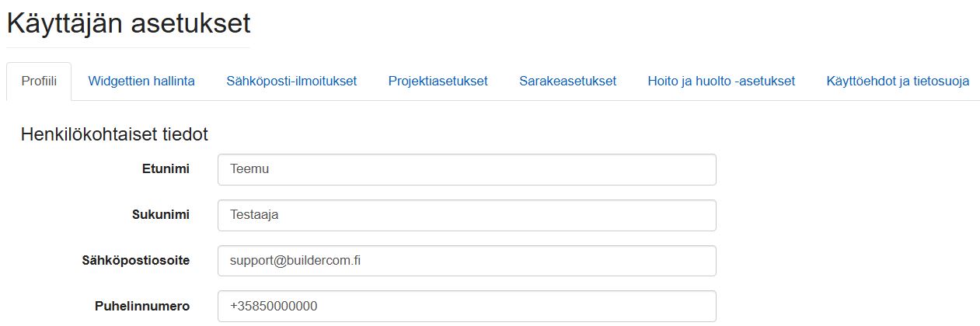980x326 pixels.
Task: Click the Käyttäjän asetukset page heading
Action: (x=128, y=23)
